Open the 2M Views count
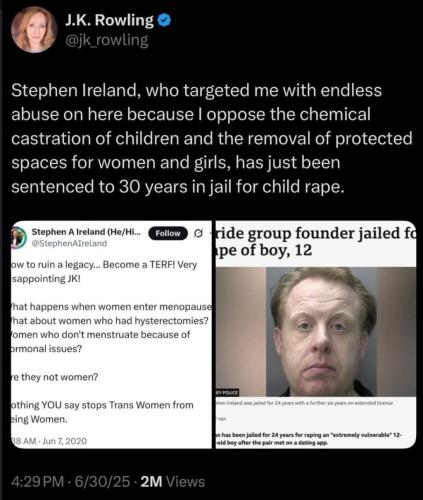The height and width of the screenshot is (500, 423). pyautogui.click(x=173, y=482)
